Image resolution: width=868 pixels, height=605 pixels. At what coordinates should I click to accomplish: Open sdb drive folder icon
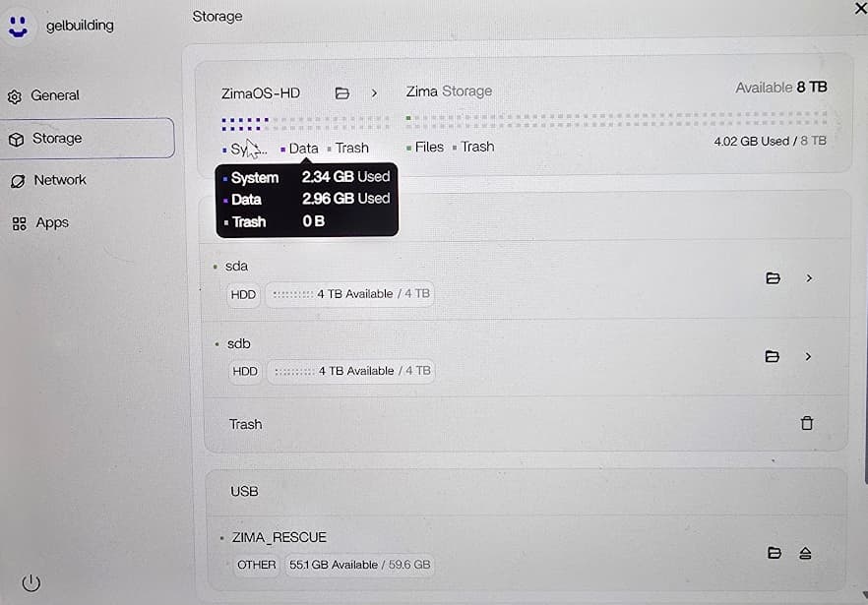point(773,356)
